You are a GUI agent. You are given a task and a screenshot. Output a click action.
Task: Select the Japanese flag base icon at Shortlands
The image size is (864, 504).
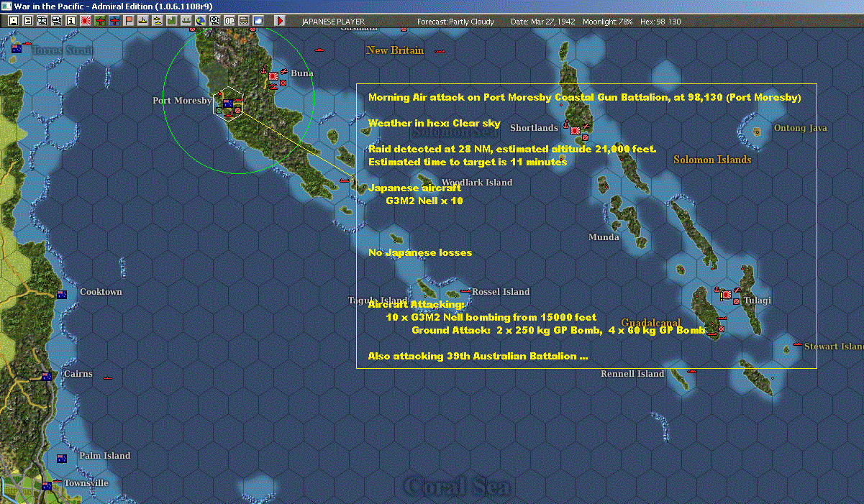click(576, 131)
